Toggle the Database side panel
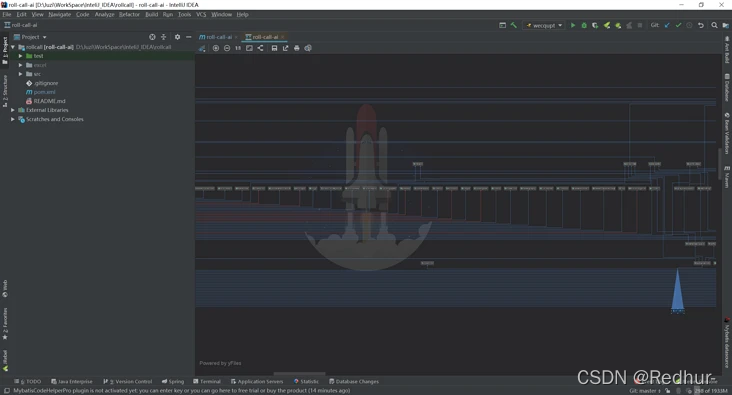Screen dimensions: 732x395 [727, 87]
